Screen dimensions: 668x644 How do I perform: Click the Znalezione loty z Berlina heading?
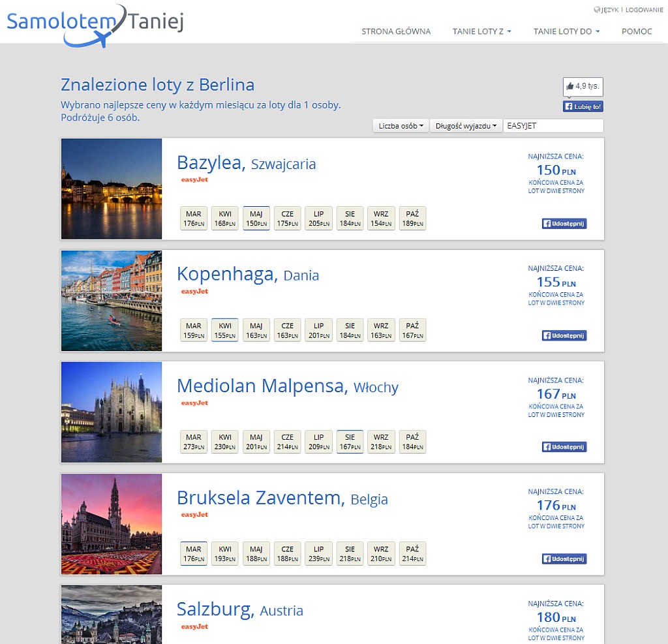point(158,85)
